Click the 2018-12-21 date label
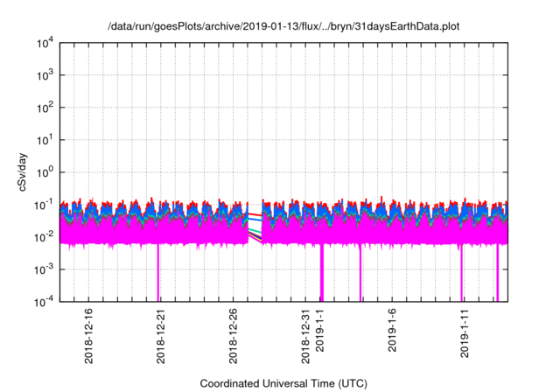 [161, 336]
